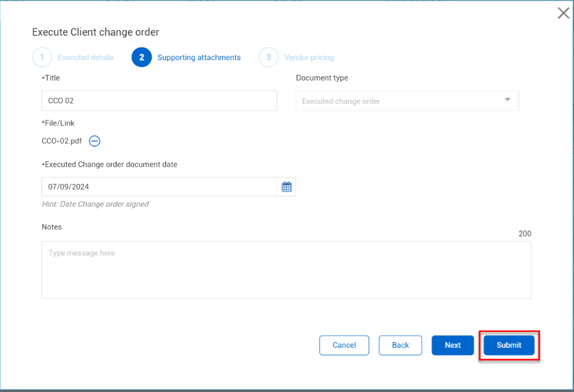Screen dimensions: 574x392
Task: Click the Notes label
Action: pyautogui.click(x=52, y=227)
